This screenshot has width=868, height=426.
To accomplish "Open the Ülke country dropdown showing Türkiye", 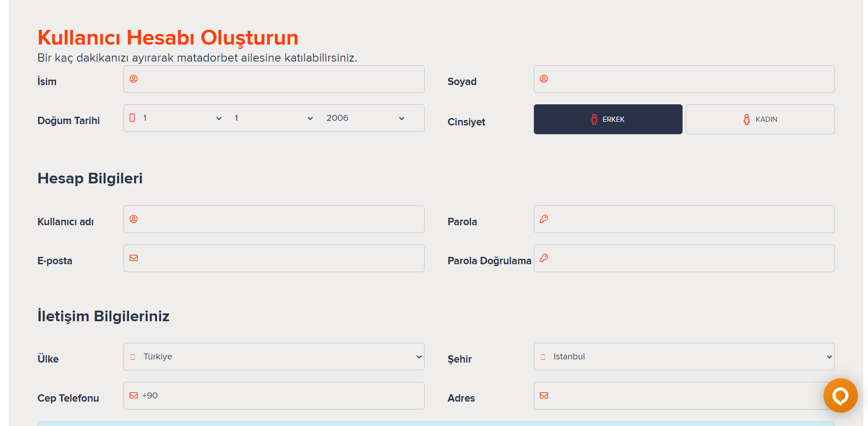I will tap(274, 357).
